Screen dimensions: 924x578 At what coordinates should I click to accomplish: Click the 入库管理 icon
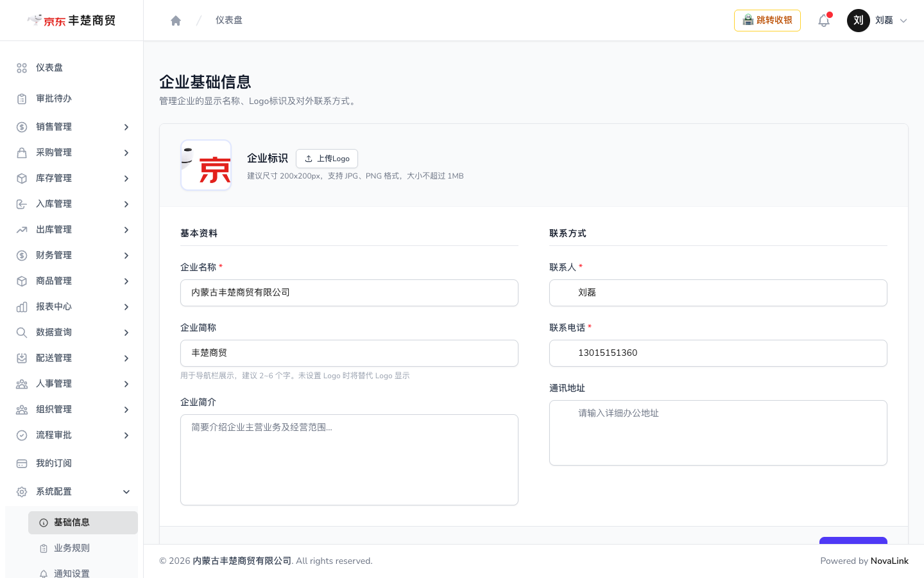[22, 204]
